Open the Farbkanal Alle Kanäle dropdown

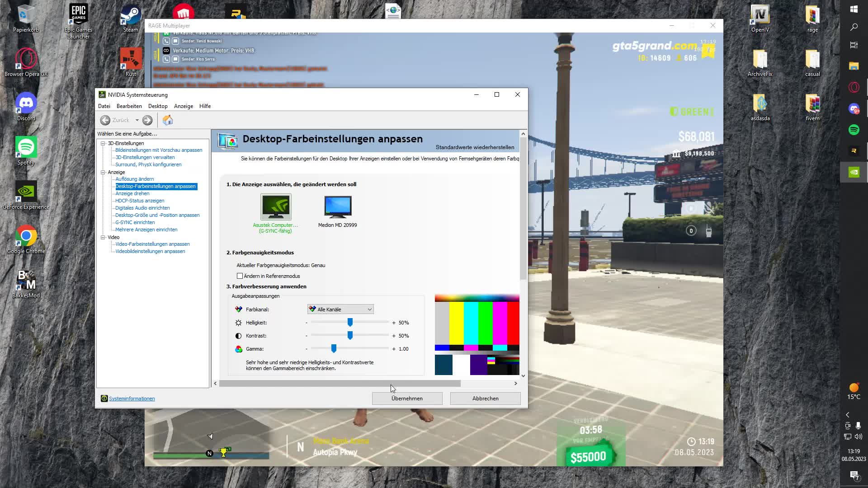(x=340, y=310)
